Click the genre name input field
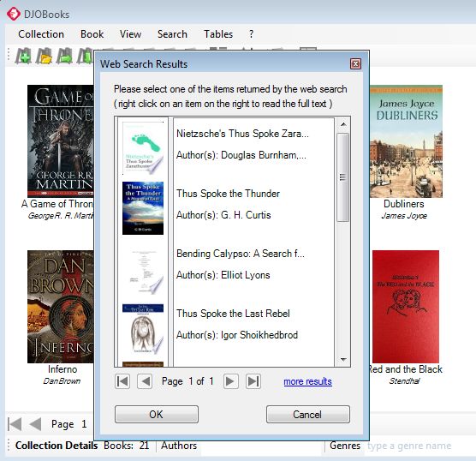Viewport: 476px width, 461px height. click(x=419, y=446)
